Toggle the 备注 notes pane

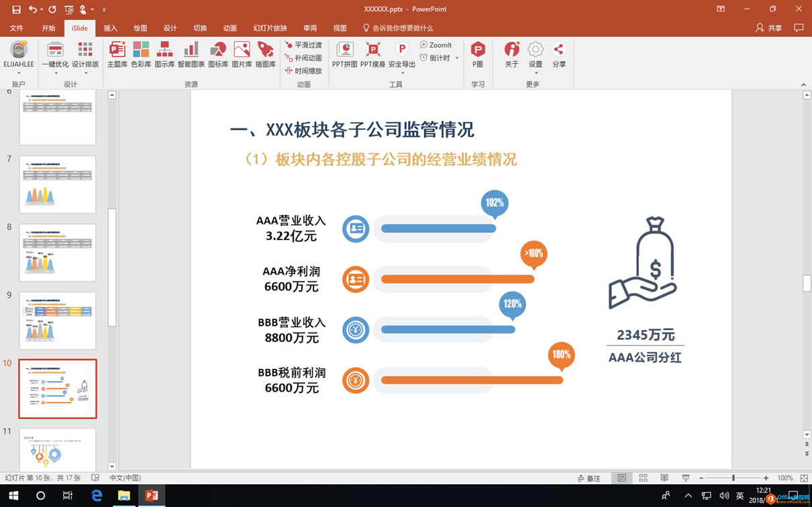click(590, 477)
